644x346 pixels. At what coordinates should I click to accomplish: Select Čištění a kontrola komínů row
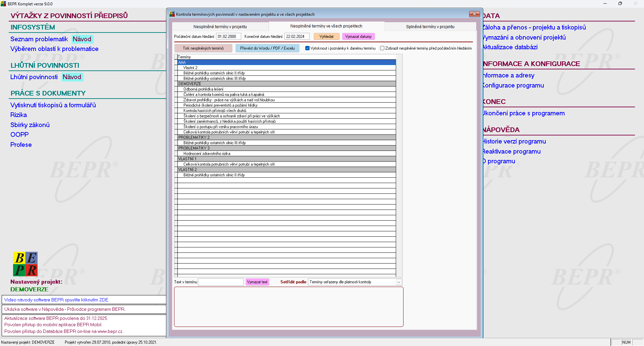point(287,95)
